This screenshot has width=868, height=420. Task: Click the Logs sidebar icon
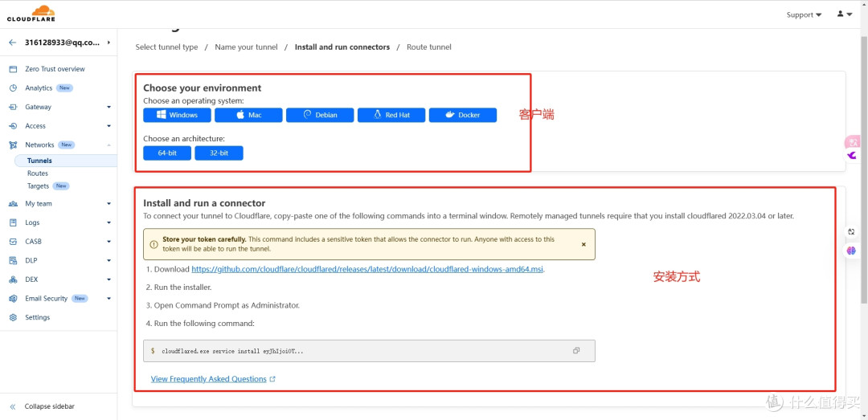(14, 222)
